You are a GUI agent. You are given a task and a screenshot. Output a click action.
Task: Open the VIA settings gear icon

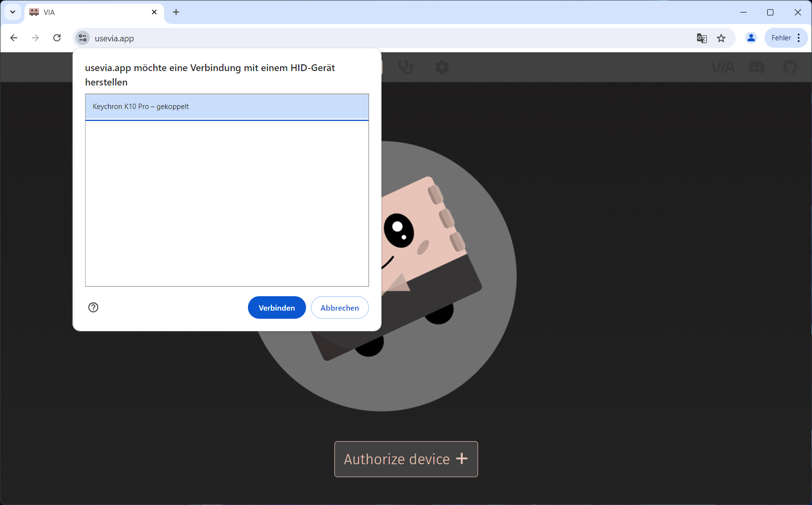click(x=442, y=67)
